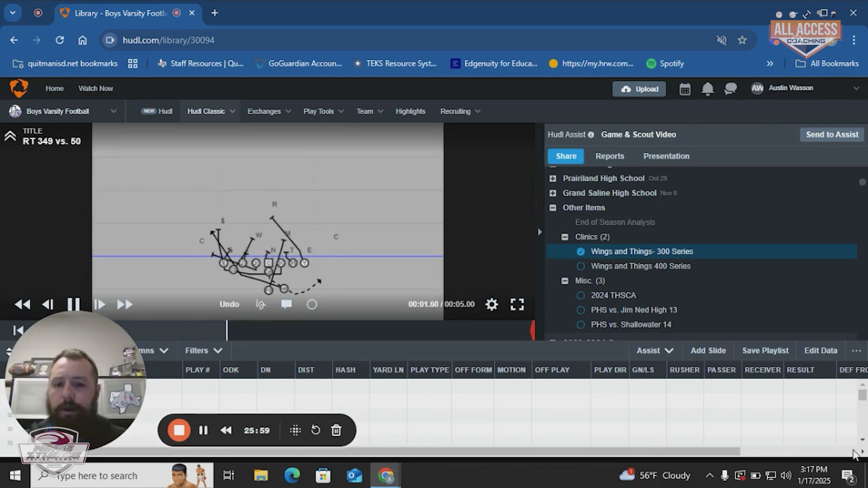Image resolution: width=868 pixels, height=488 pixels.
Task: Select the circle drawing tool
Action: coord(312,305)
